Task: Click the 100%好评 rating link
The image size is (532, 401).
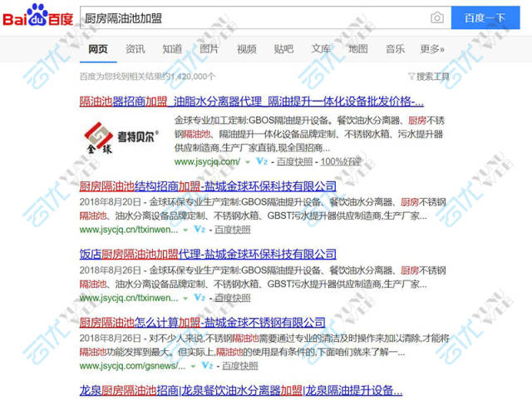Action: pyautogui.click(x=340, y=161)
